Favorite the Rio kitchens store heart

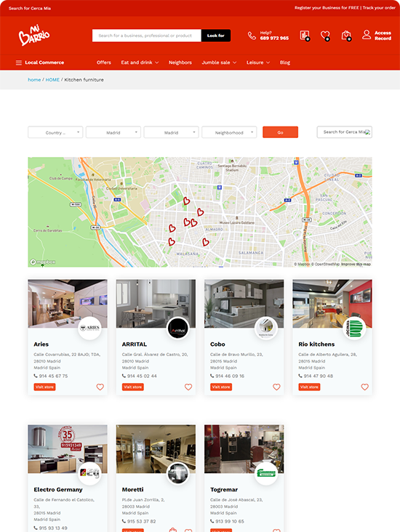tap(364, 387)
